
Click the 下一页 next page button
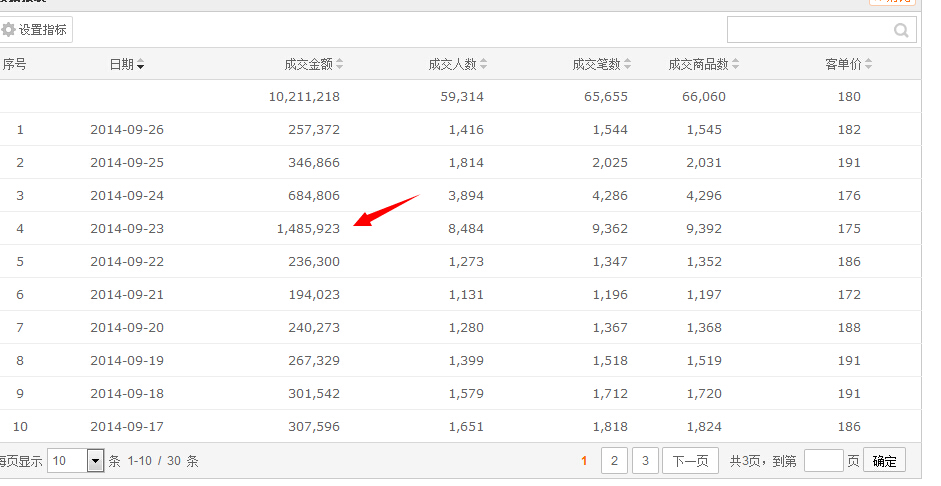point(690,461)
